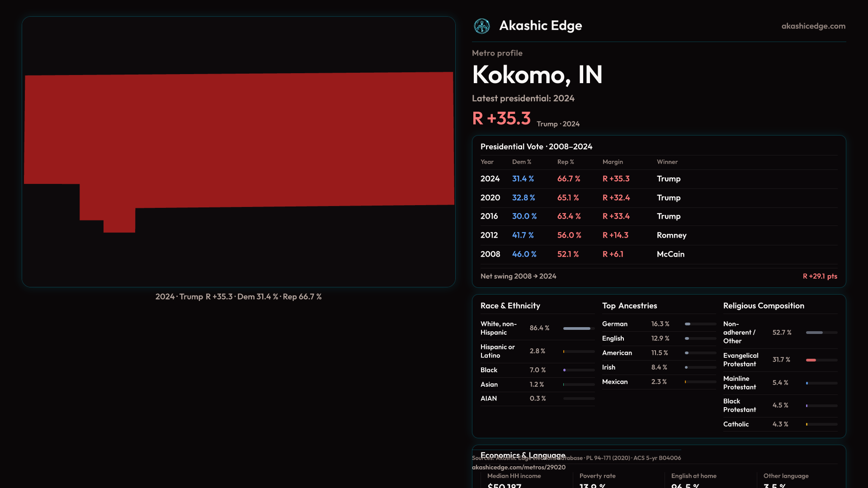Click the Top Ancestries heading
This screenshot has height=488, width=868.
tap(629, 306)
